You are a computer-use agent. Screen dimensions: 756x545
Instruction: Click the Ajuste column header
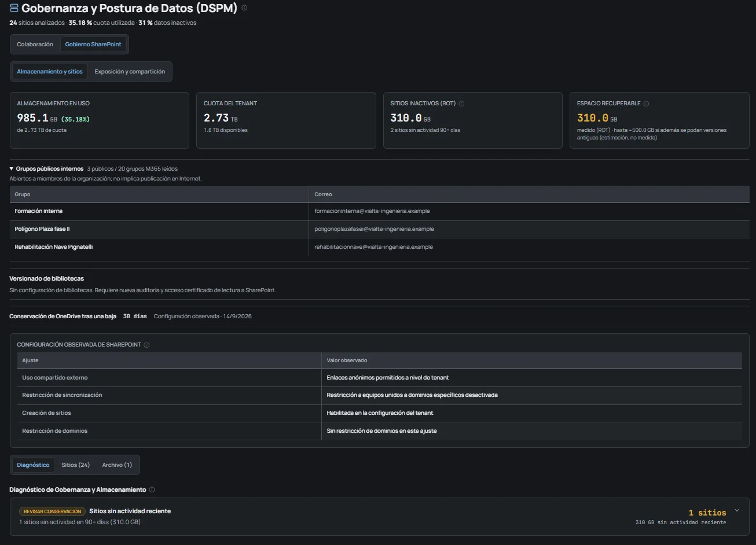pyautogui.click(x=169, y=360)
